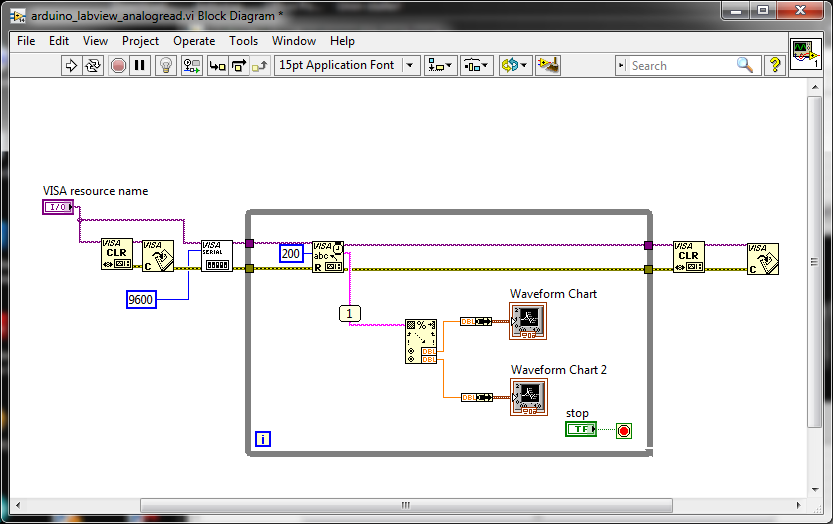Viewport: 833px width, 524px height.
Task: Maximize the Block Diagram window
Action: [763, 11]
